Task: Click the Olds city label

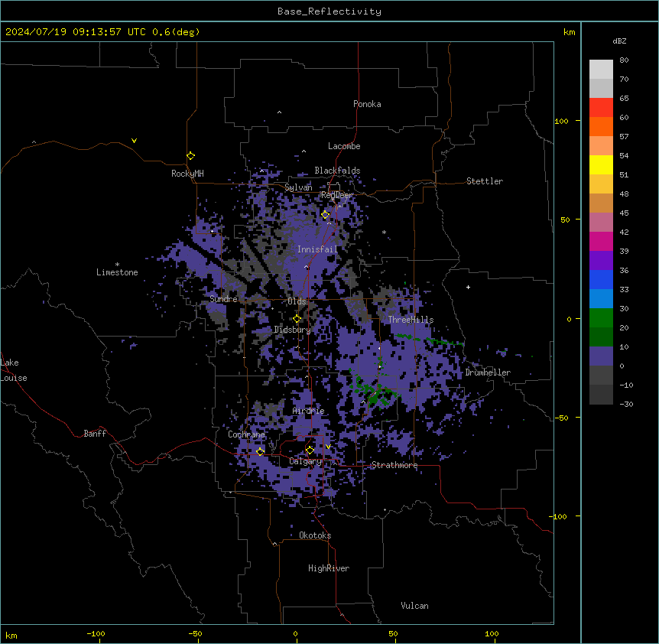Action: [x=297, y=301]
